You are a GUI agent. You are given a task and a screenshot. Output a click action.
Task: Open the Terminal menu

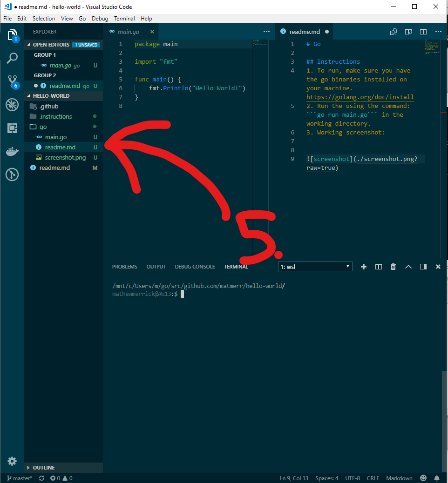[x=124, y=19]
